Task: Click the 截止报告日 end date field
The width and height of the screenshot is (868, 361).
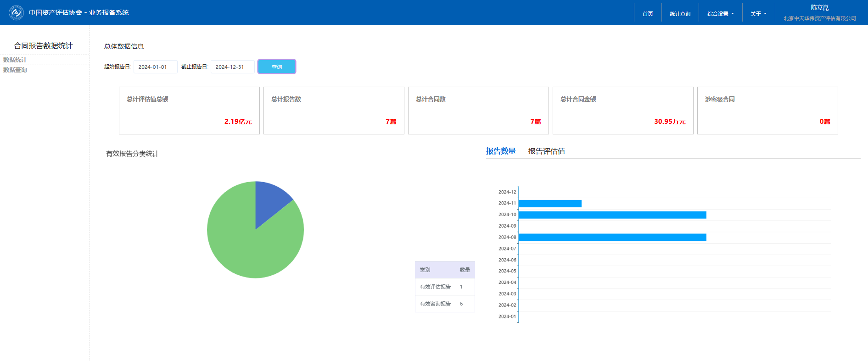Action: pyautogui.click(x=232, y=67)
